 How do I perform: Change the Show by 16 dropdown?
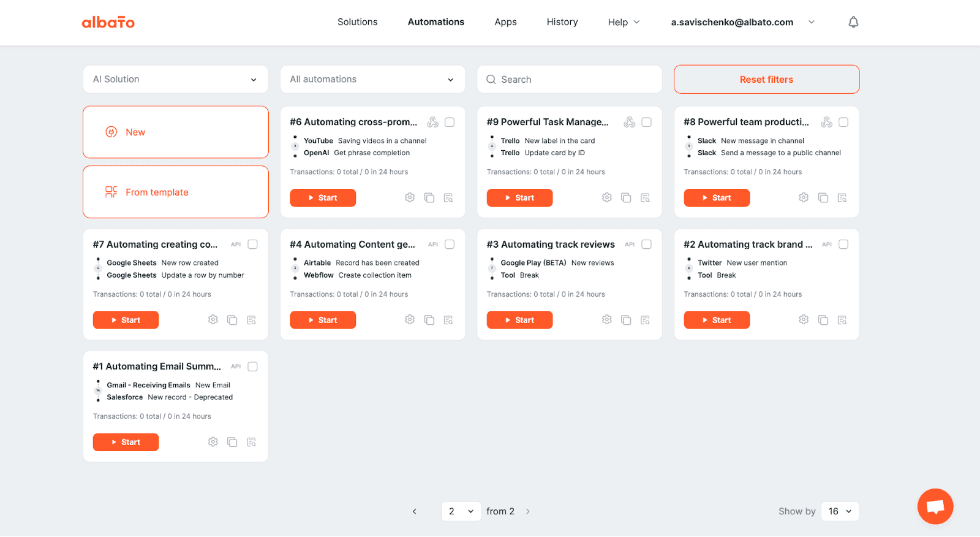[840, 511]
